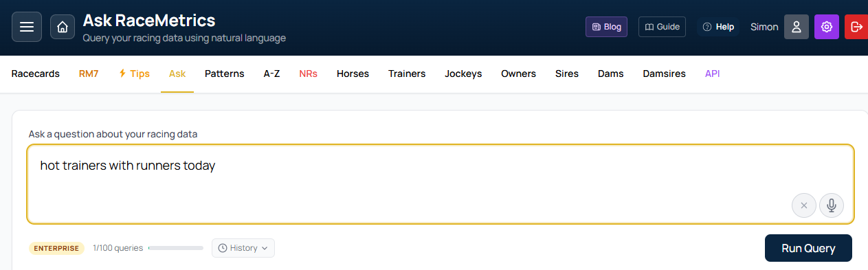The height and width of the screenshot is (270, 868).
Task: Open the hamburger menu
Action: [x=27, y=27]
